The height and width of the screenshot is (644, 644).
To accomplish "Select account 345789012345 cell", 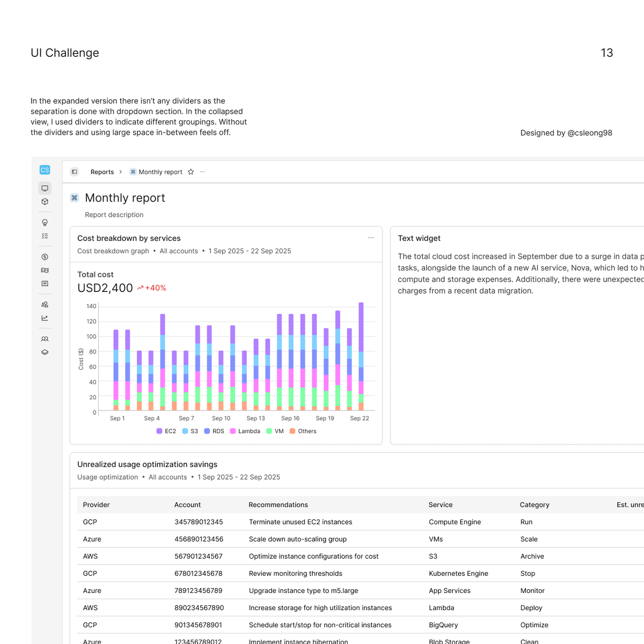I will pos(199,522).
